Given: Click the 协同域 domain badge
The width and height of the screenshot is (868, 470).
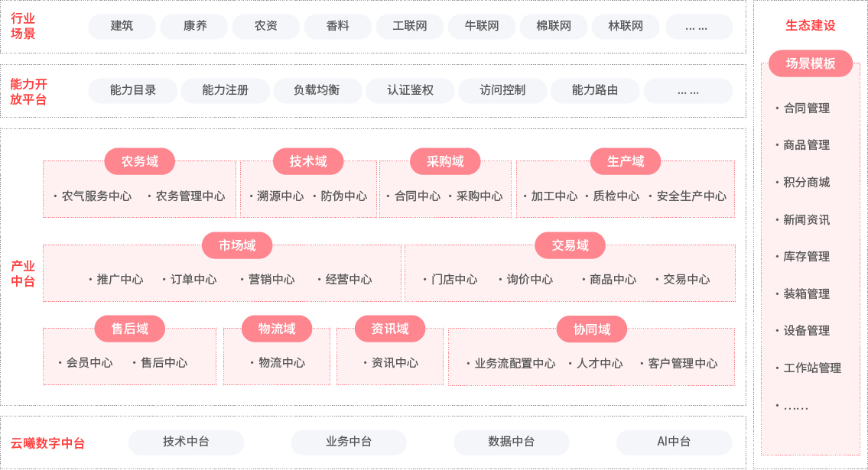Looking at the screenshot, I should click(x=592, y=329).
